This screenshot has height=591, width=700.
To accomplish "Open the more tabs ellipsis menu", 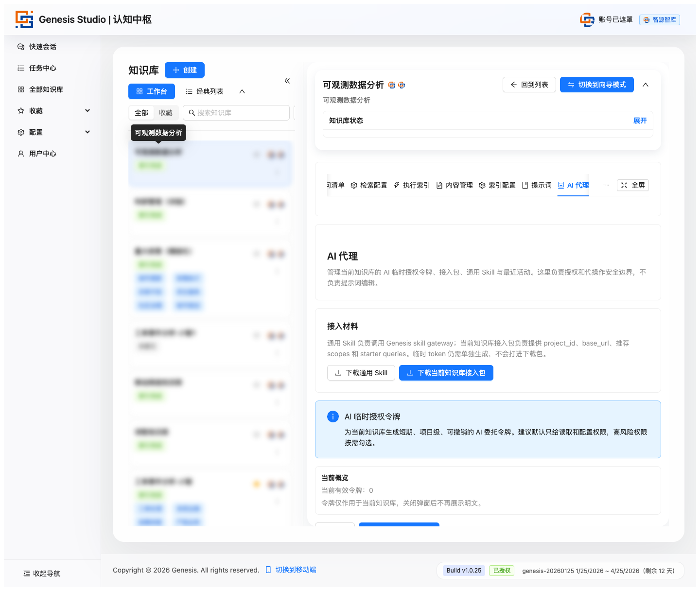I will [x=606, y=185].
